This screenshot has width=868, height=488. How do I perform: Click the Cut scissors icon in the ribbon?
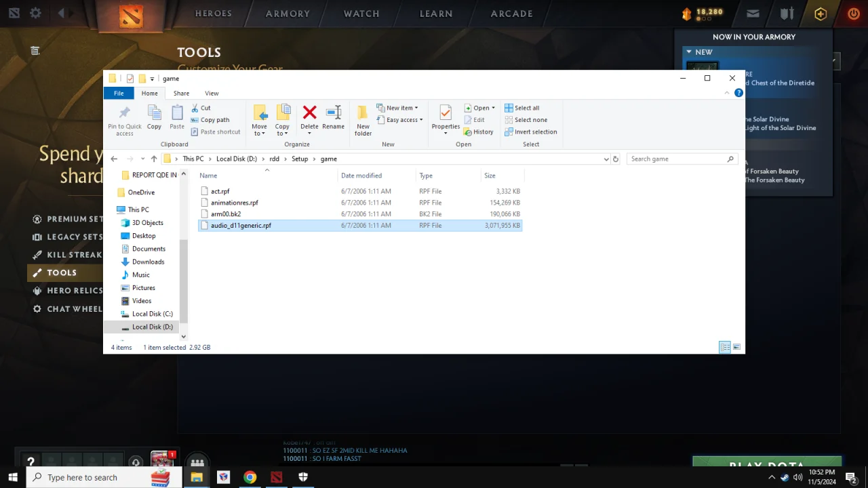click(x=195, y=108)
